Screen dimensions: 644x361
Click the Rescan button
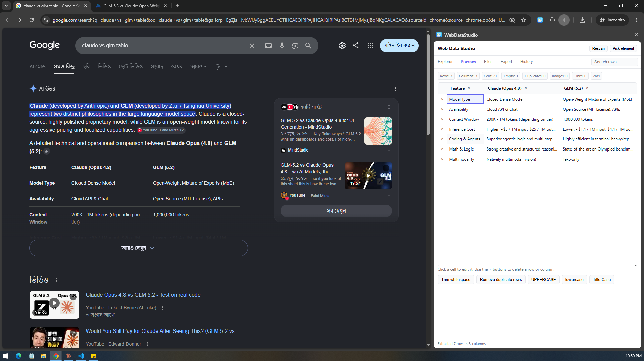coord(598,48)
